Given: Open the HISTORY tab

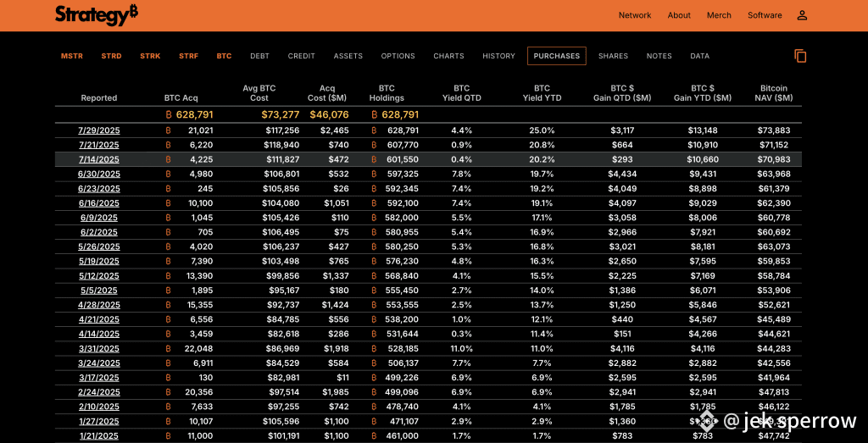Looking at the screenshot, I should pyautogui.click(x=498, y=56).
